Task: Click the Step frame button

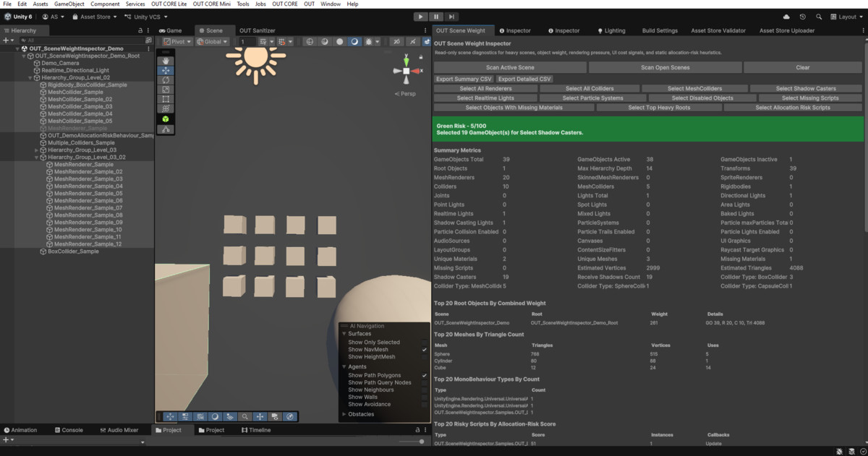Action: pyautogui.click(x=451, y=17)
